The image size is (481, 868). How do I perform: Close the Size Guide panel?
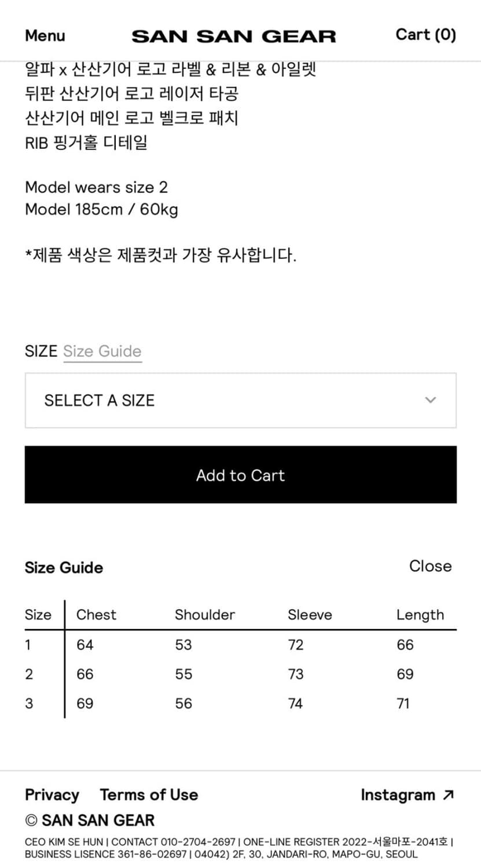(x=430, y=567)
